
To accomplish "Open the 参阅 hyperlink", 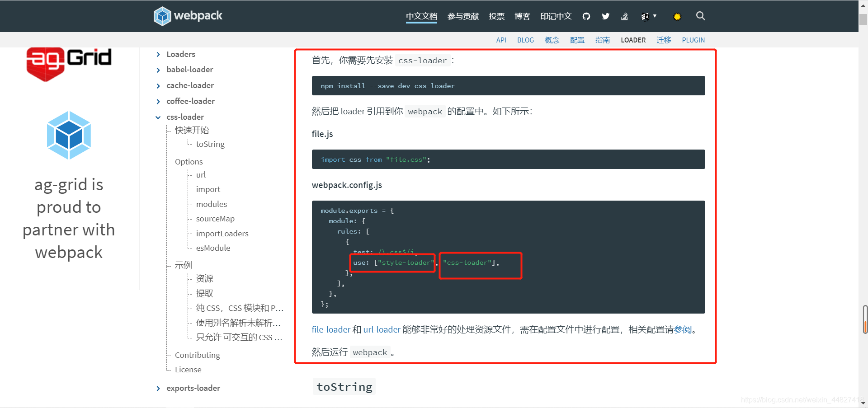I will click(x=684, y=329).
